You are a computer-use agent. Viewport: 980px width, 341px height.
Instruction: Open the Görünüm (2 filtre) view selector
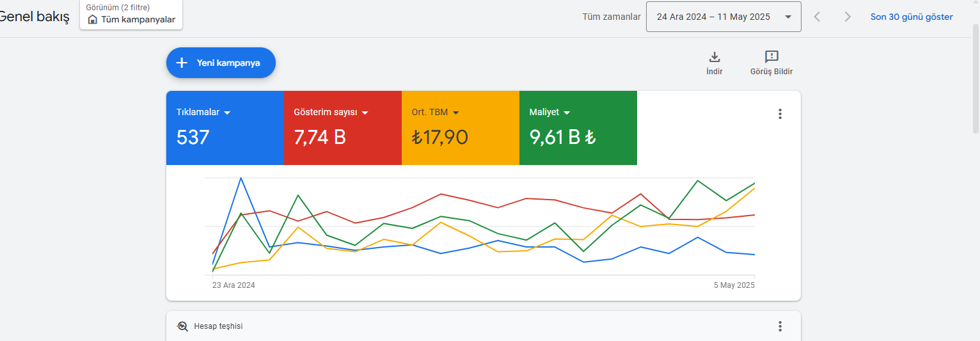tap(131, 14)
